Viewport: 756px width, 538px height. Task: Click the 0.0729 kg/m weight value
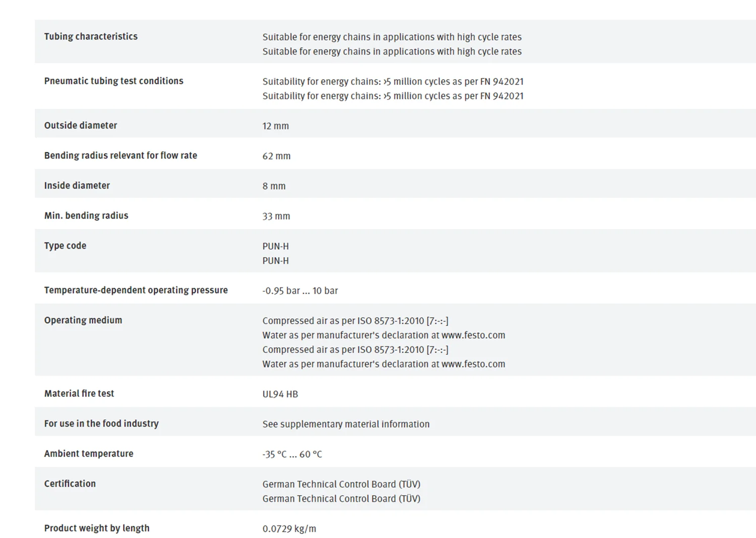(289, 529)
